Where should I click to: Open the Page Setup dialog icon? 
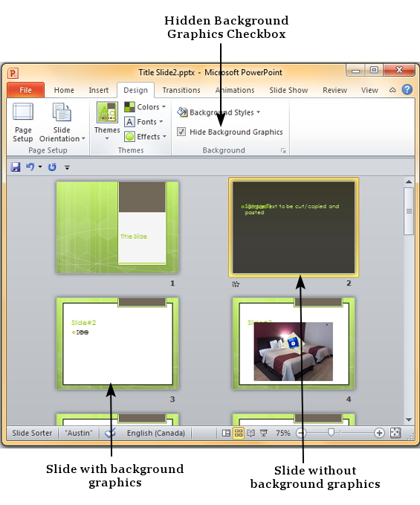pos(23,112)
